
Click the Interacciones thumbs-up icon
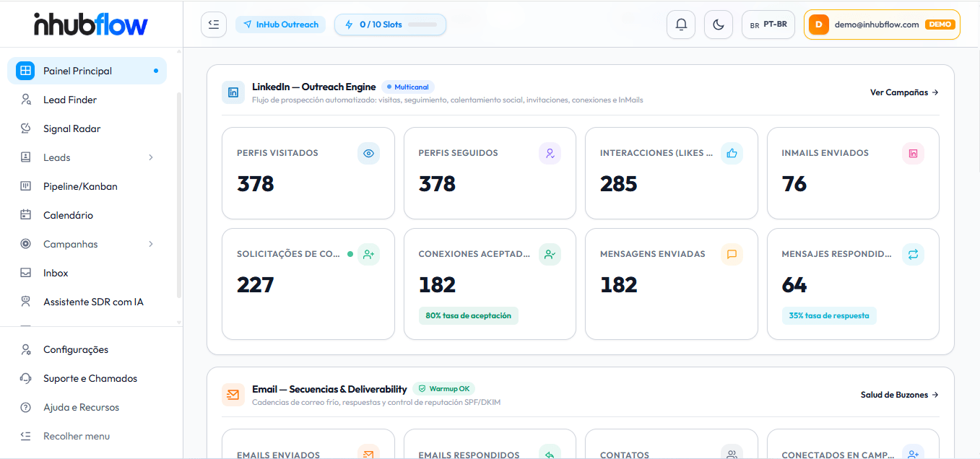point(732,153)
